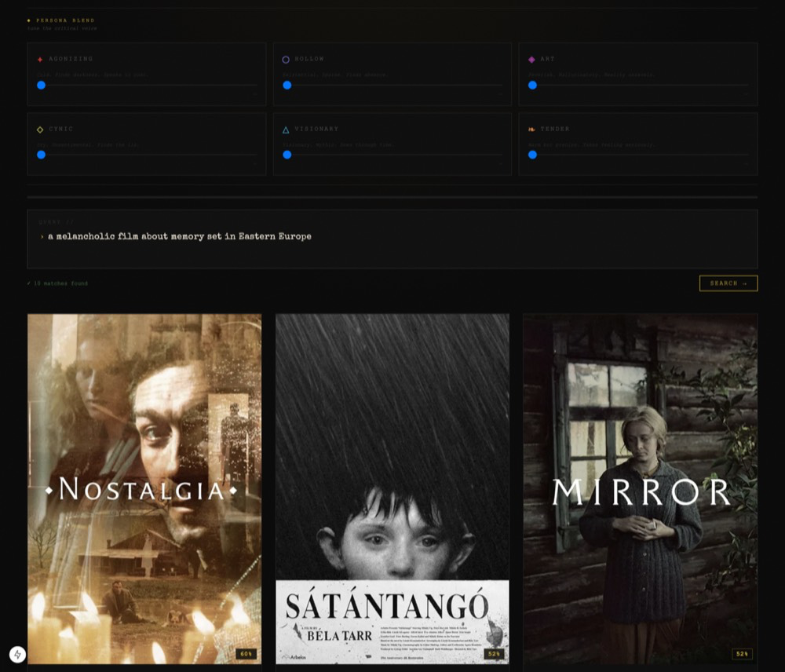Open the Nostalgia film poster
Screen dimensions: 785x672
pyautogui.click(x=144, y=489)
